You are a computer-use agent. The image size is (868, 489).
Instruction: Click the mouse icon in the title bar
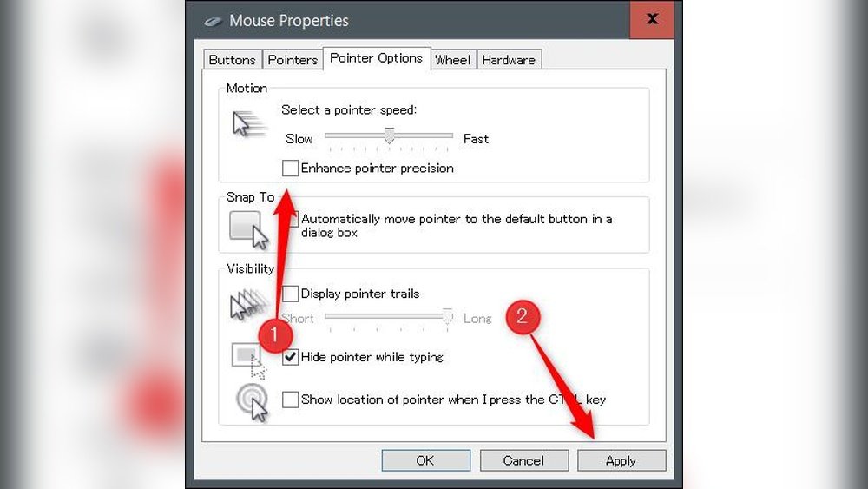213,21
